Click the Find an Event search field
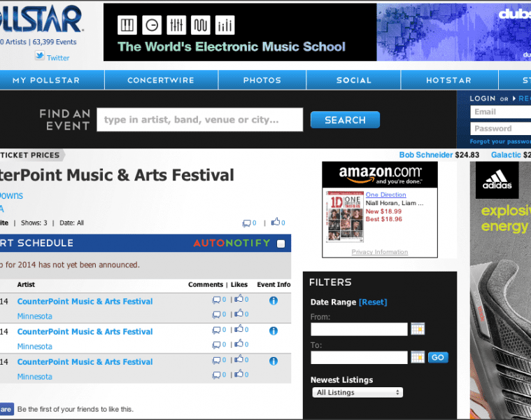This screenshot has height=420, width=531. [x=200, y=120]
